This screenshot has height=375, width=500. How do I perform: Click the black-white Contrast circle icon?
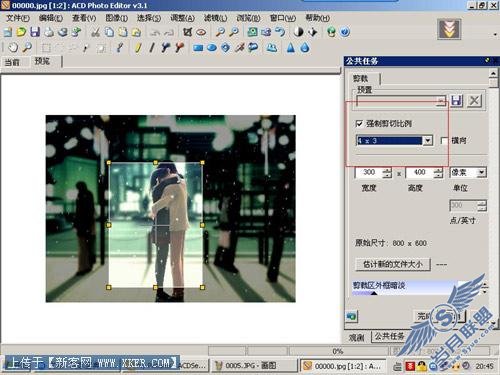coord(298,32)
